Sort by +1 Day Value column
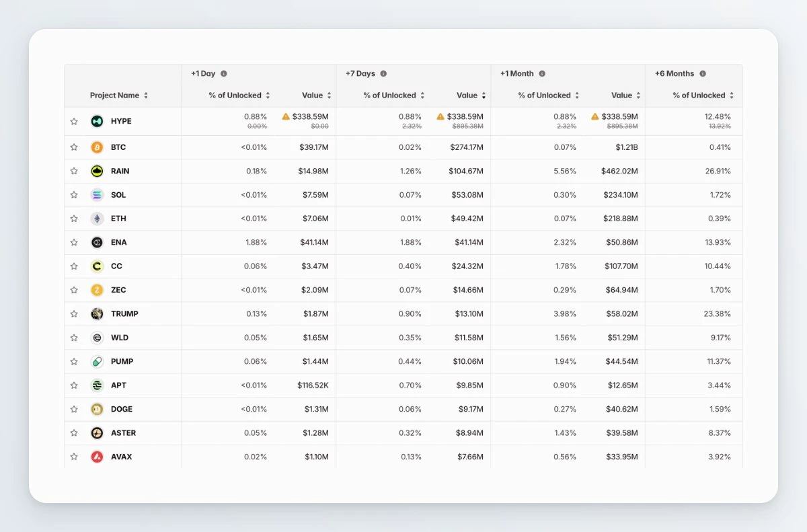 pyautogui.click(x=317, y=96)
